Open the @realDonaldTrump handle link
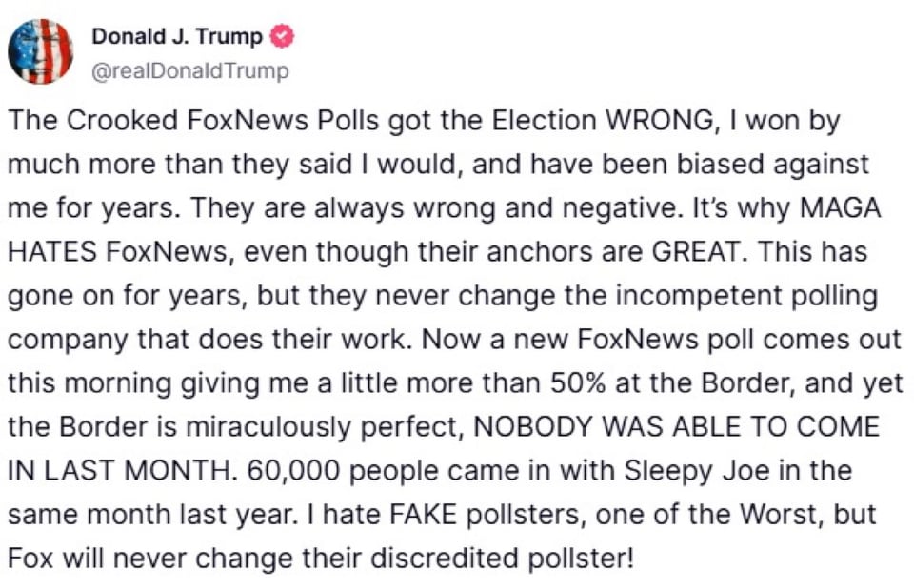The width and height of the screenshot is (914, 588). [x=189, y=70]
